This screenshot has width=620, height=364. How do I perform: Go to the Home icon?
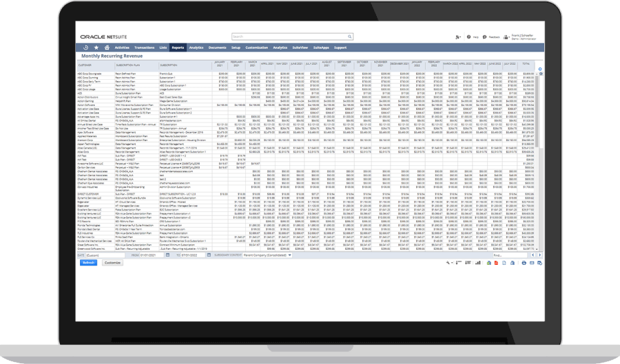tap(107, 47)
